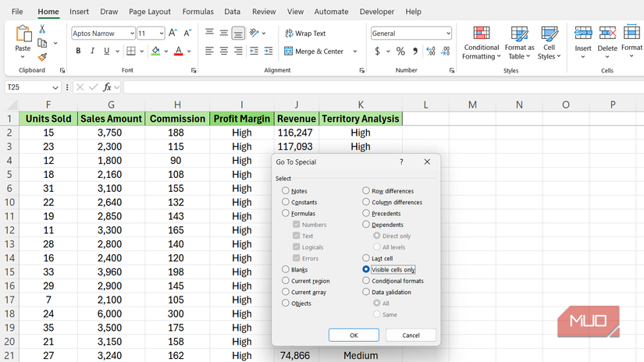Open the Go To Special help question mark
This screenshot has height=362, width=644.
pos(401,161)
